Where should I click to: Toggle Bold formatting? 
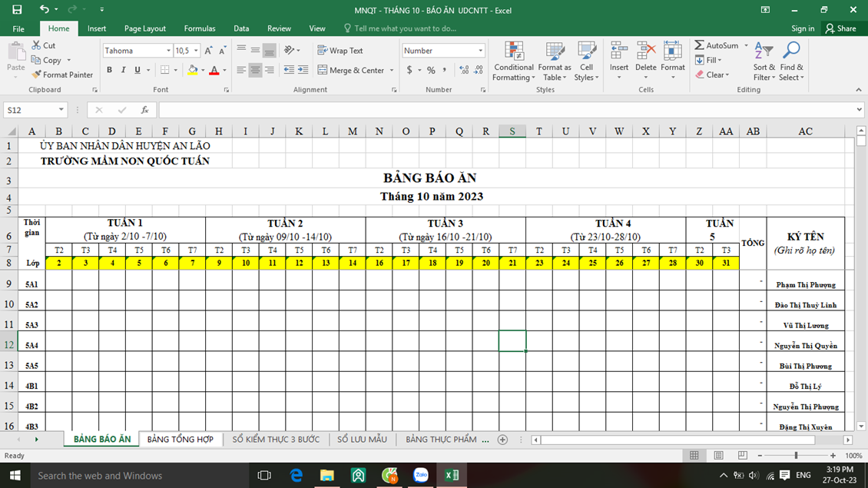[109, 70]
